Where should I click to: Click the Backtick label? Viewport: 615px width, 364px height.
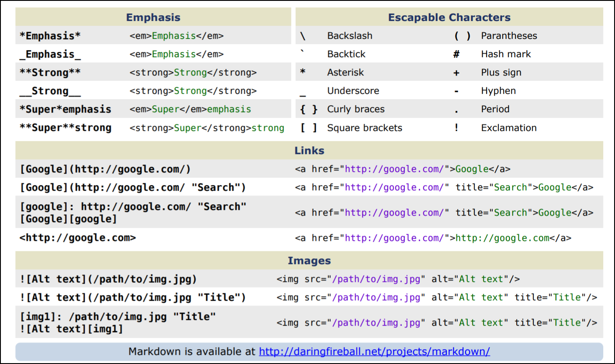pos(346,54)
